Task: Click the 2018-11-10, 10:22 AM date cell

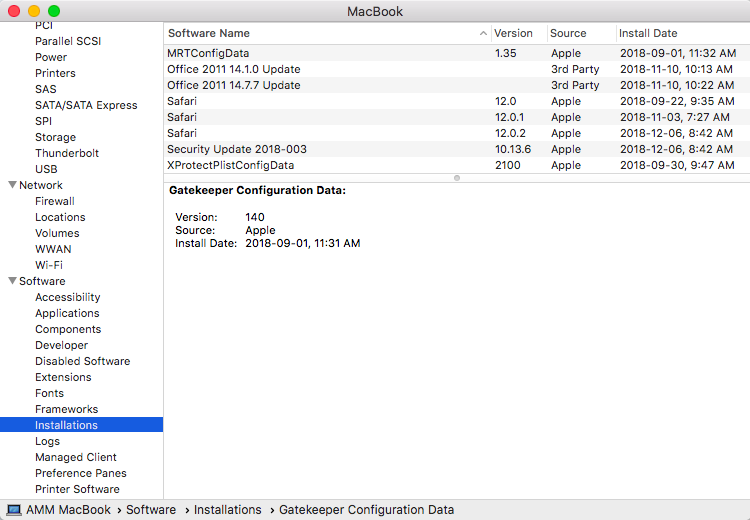Action: coord(677,85)
